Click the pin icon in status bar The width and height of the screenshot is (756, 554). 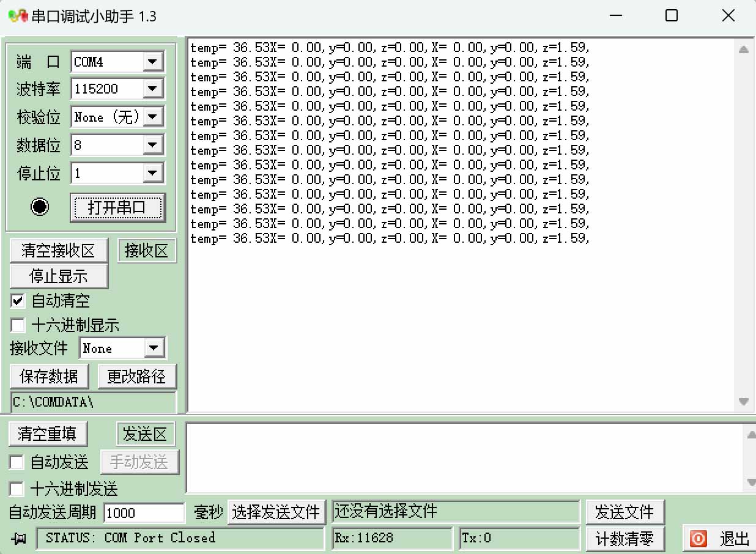tap(20, 538)
